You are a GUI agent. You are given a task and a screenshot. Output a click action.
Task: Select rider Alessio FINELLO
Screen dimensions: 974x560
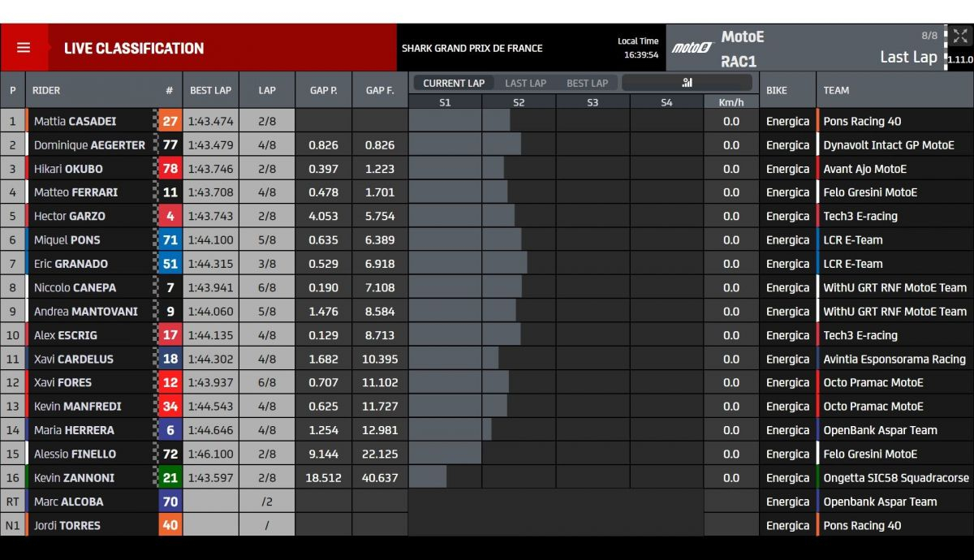(75, 454)
